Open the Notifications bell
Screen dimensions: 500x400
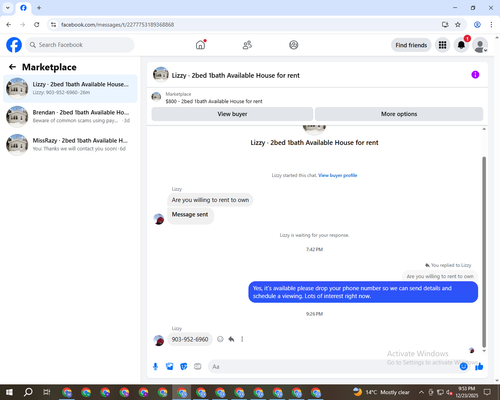(461, 45)
